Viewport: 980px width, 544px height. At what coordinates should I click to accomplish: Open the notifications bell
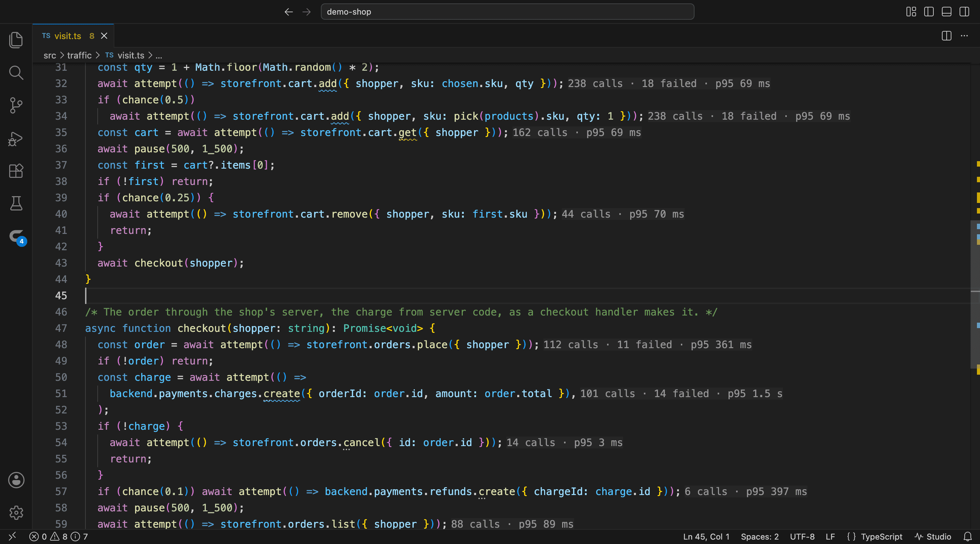click(967, 537)
